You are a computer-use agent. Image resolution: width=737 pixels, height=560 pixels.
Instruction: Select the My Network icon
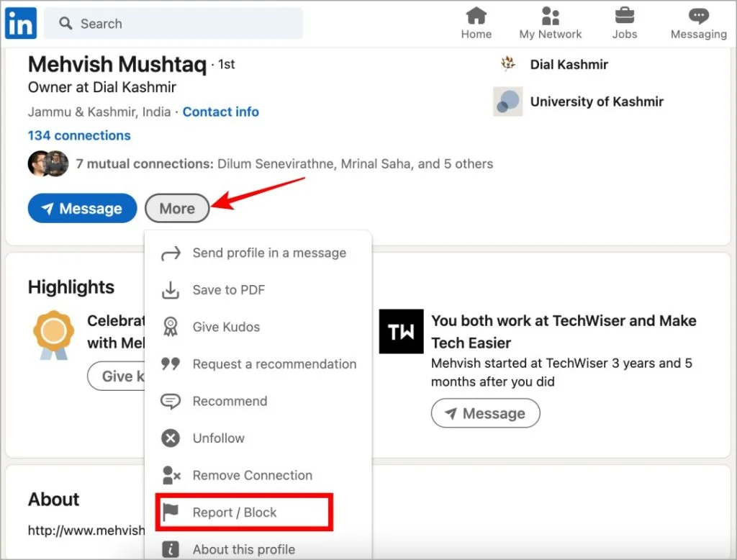tap(550, 16)
